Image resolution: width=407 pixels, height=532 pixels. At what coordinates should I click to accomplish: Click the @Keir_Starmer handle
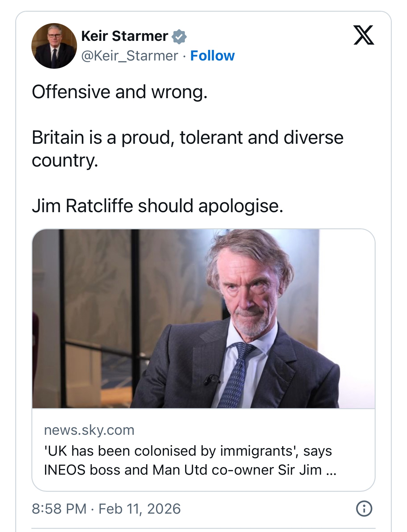point(130,56)
